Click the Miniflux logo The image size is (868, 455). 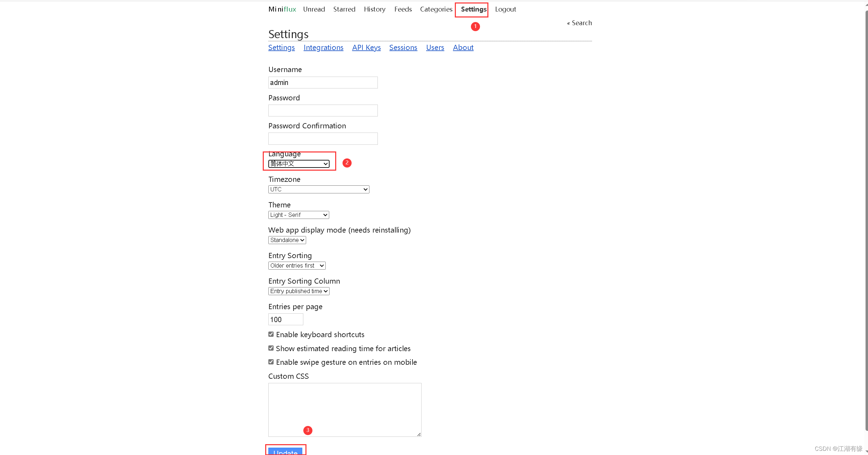[x=282, y=9]
